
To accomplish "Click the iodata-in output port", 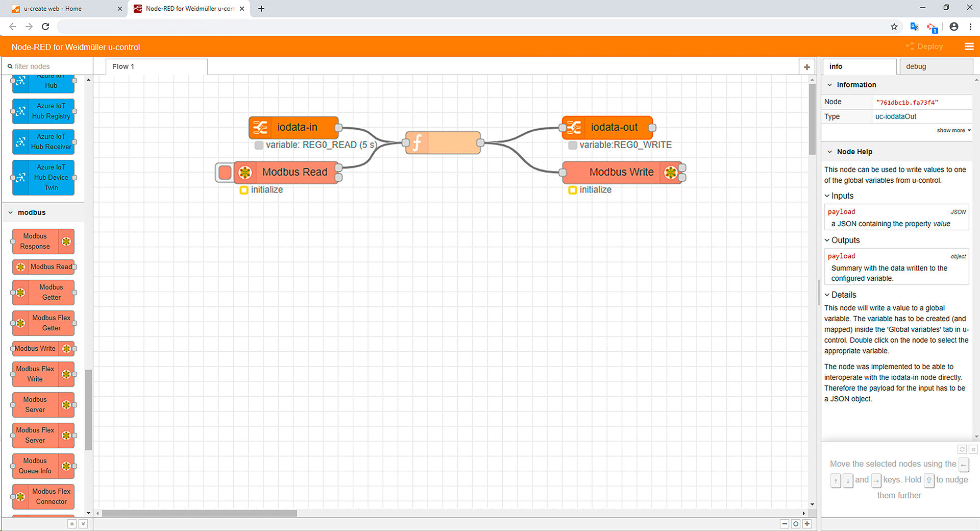I will pyautogui.click(x=338, y=128).
